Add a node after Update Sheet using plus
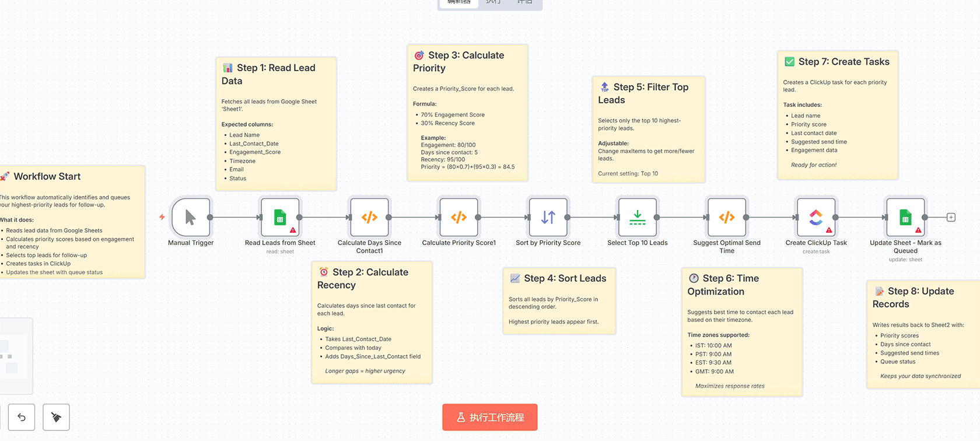The height and width of the screenshot is (441, 980). coord(951,218)
